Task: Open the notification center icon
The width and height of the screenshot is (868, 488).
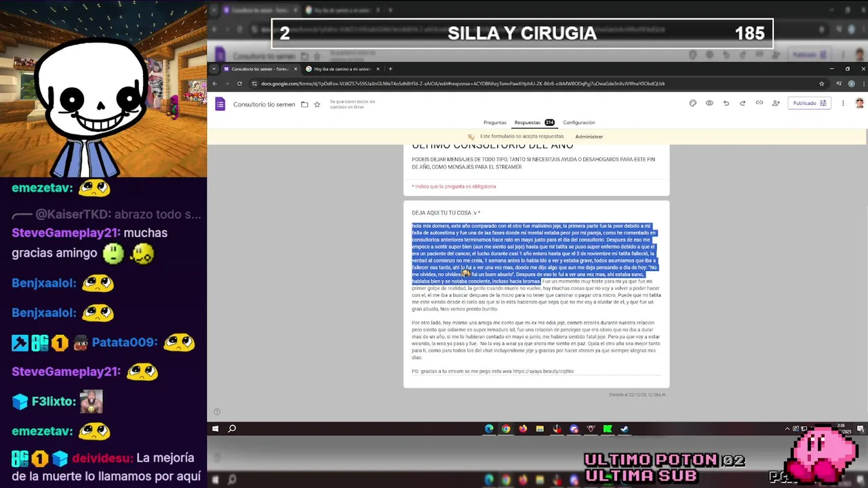Action: pyautogui.click(x=861, y=428)
